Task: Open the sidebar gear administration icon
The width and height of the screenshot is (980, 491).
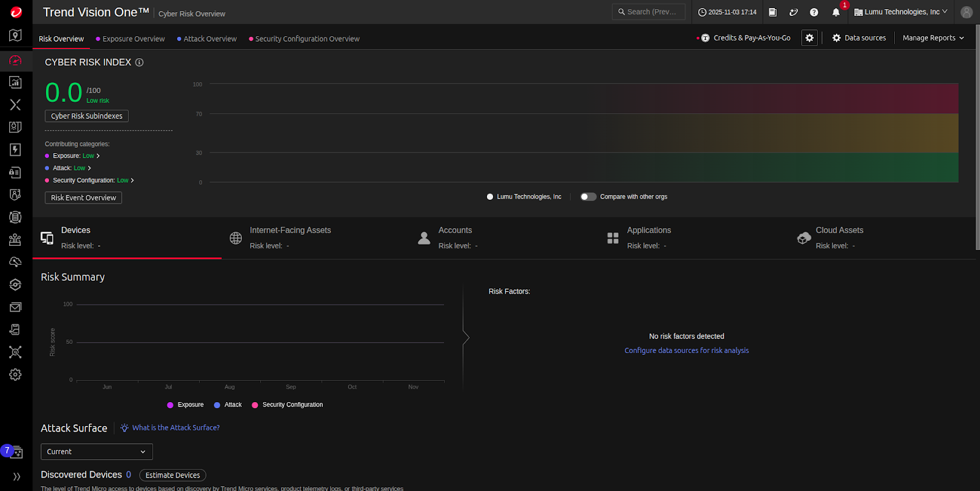Action: coord(15,375)
